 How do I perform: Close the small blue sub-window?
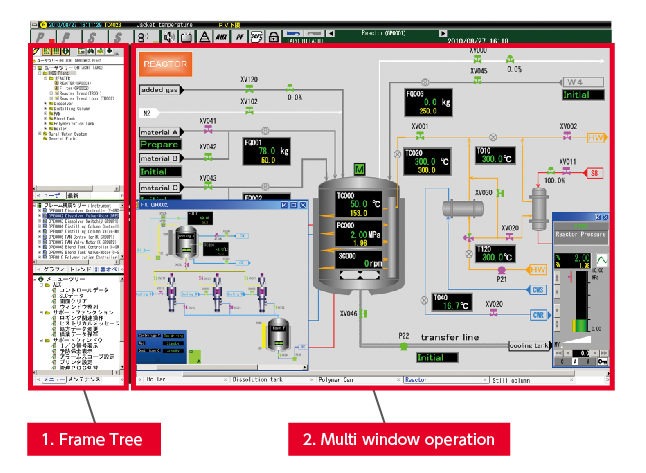coord(301,204)
